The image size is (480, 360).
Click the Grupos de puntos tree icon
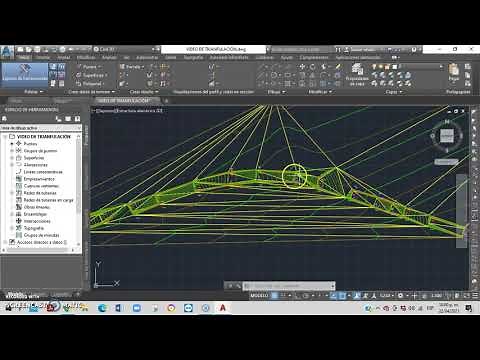[x=19, y=151]
